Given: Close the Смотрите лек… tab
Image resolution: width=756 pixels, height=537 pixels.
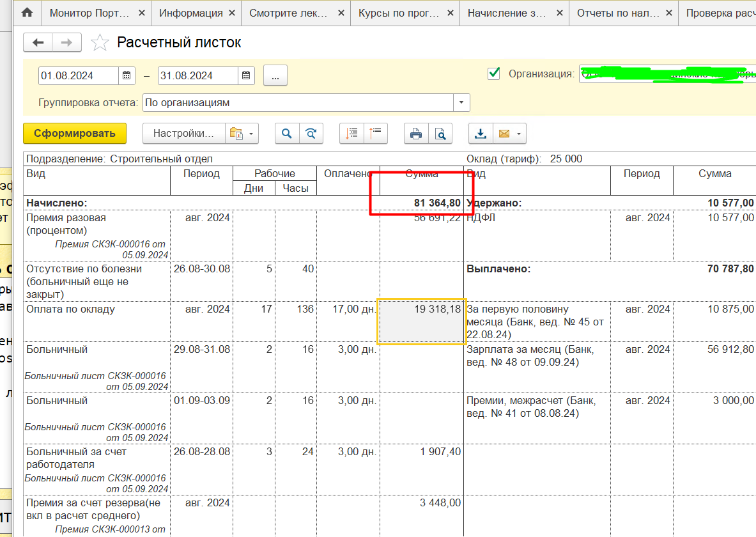Looking at the screenshot, I should point(341,13).
